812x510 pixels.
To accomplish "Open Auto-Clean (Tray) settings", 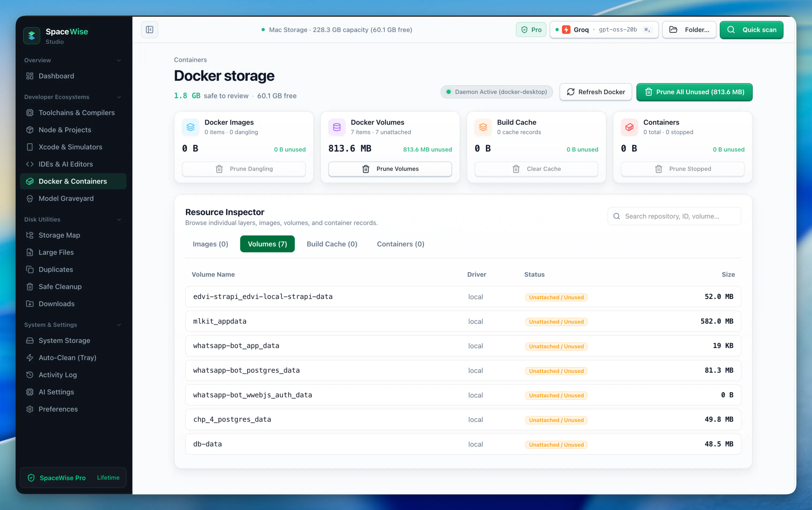I will pos(73,358).
